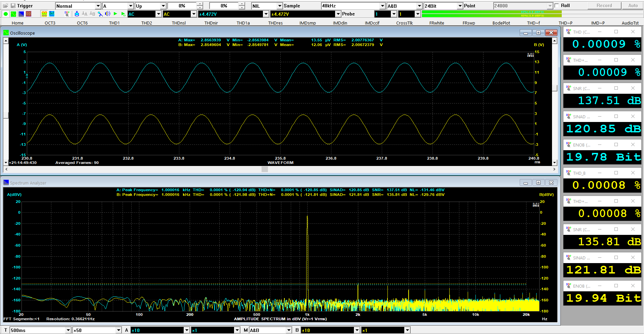Open the 48kHz sampling rate dropdown
The width and height of the screenshot is (644, 334).
coord(353,6)
